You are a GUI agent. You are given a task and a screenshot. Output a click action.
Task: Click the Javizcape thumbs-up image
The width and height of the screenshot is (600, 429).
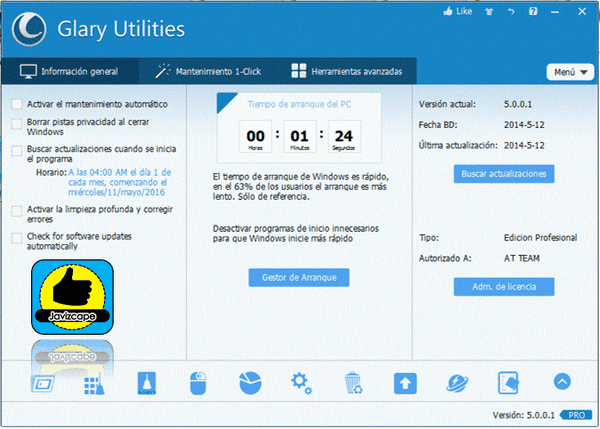72,297
